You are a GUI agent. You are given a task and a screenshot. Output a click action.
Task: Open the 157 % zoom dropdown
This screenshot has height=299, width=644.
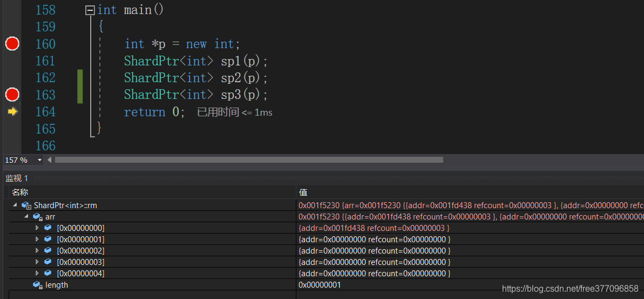tap(40, 160)
